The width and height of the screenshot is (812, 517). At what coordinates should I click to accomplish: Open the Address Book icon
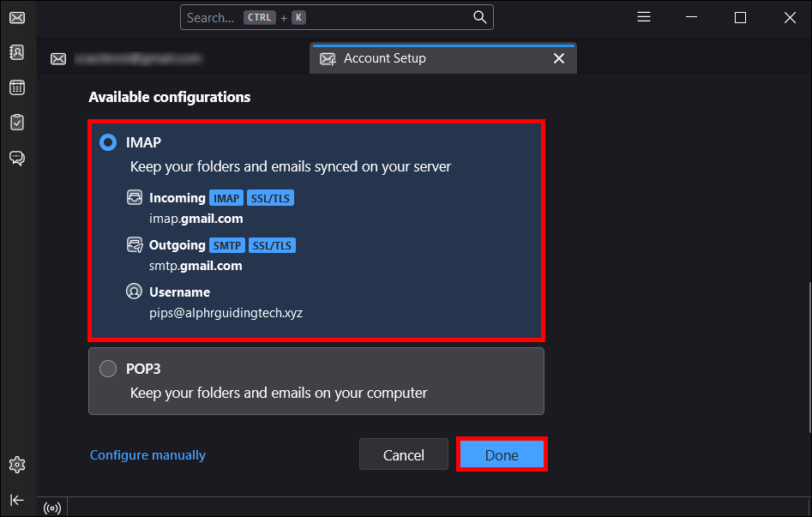coord(17,52)
